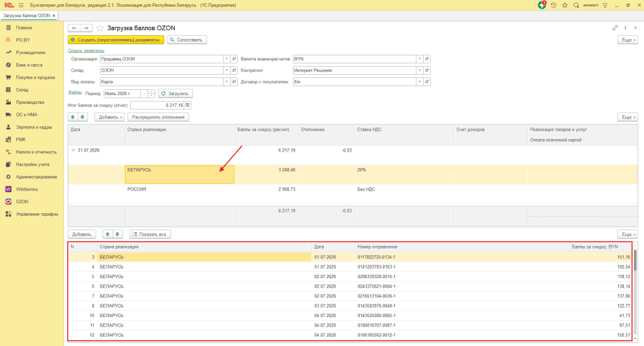The width and height of the screenshot is (644, 346).
Task: Add form to favorites with star
Action: (100, 28)
